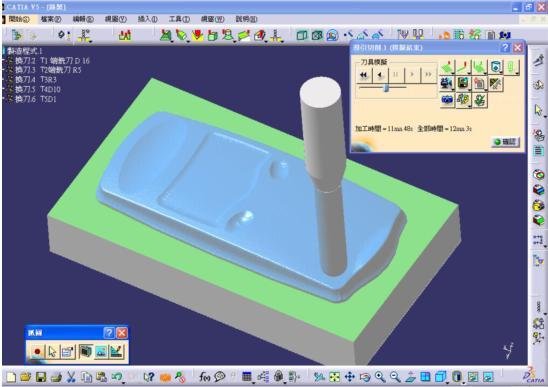Click the video camera simulation icon
Screen dimensions: 548x387
tap(447, 84)
